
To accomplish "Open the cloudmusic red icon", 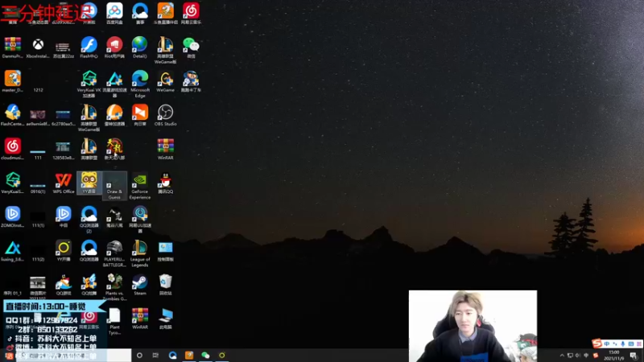I will [12, 149].
